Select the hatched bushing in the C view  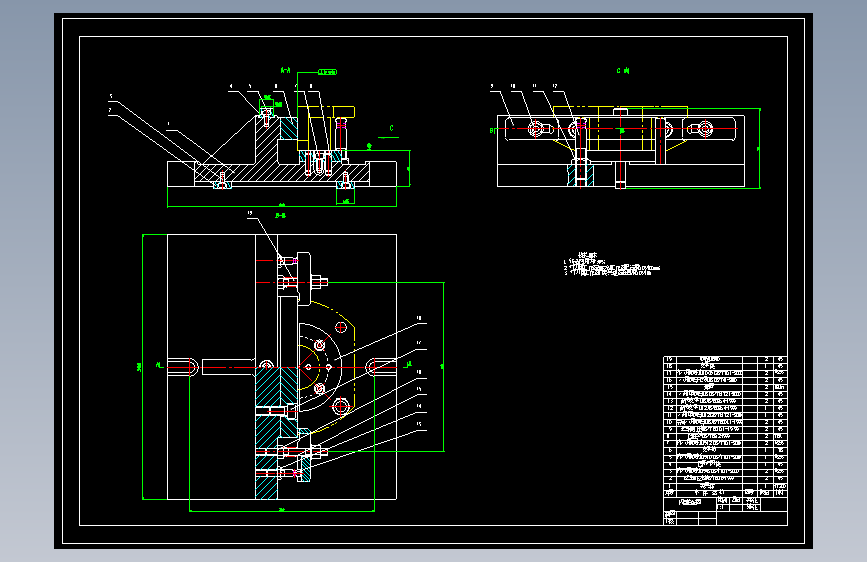581,173
